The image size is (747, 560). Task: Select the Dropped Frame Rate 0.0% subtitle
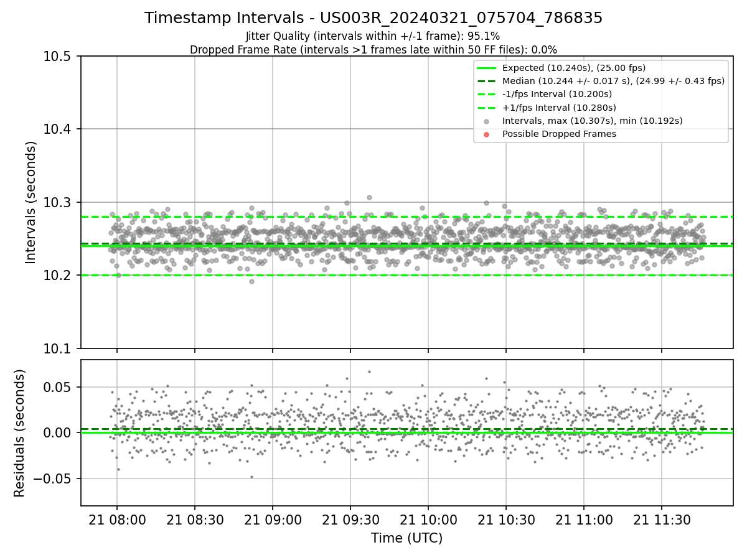point(374,50)
